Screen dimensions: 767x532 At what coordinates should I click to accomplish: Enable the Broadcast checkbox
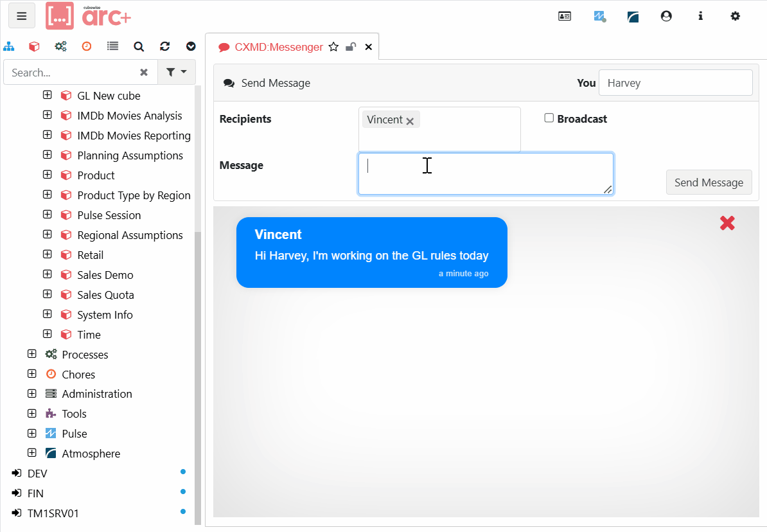(549, 118)
